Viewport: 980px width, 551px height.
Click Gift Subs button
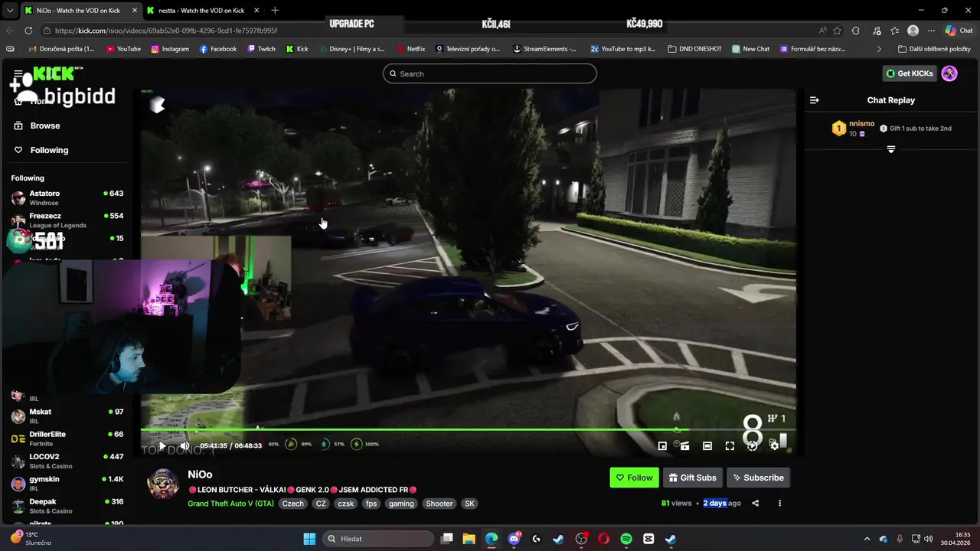pyautogui.click(x=693, y=478)
